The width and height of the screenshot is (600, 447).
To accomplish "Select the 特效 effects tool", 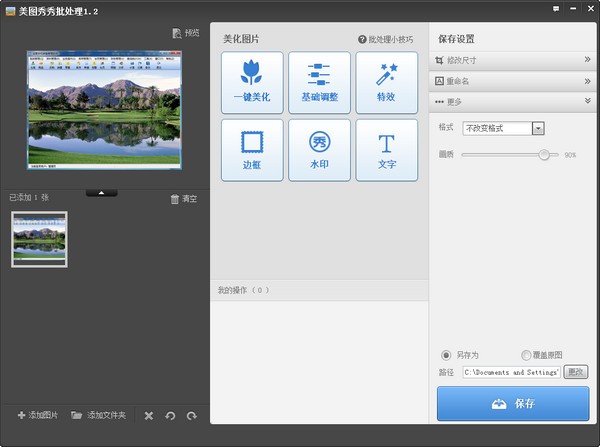I will coord(386,83).
